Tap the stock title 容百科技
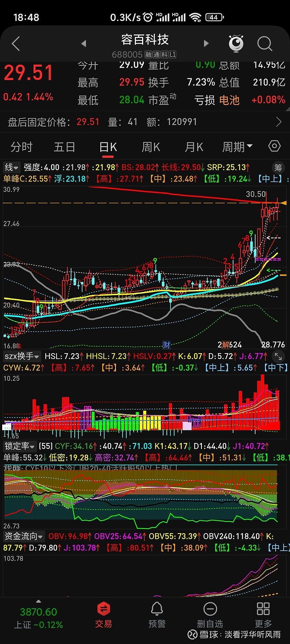Viewport: 290px width, 644px height. 145,39
